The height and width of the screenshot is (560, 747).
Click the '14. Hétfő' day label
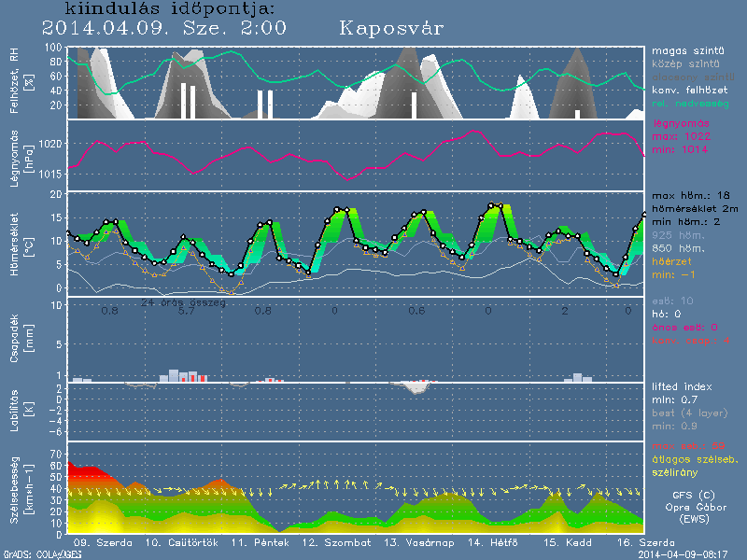489,542
